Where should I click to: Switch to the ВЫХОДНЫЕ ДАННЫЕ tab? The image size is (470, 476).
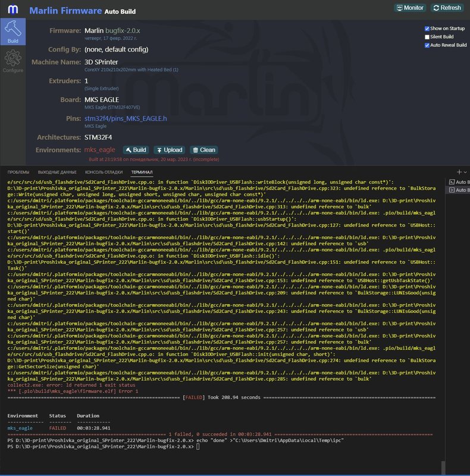[x=57, y=172]
